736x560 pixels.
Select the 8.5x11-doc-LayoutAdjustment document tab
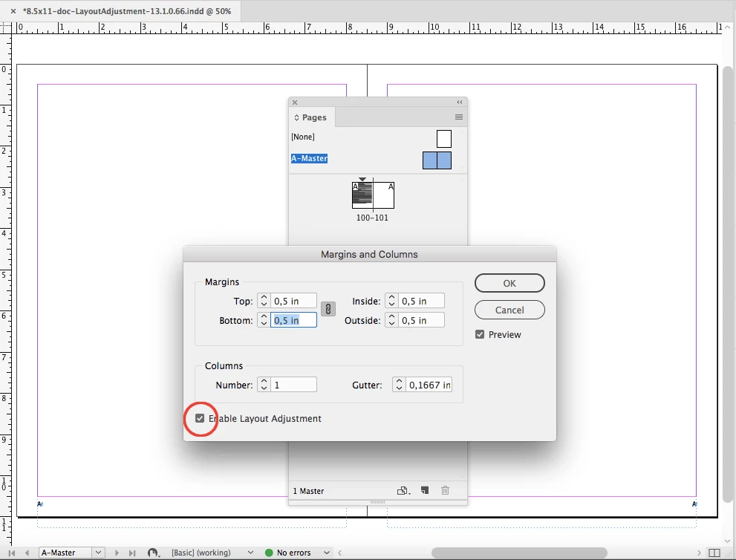(127, 11)
